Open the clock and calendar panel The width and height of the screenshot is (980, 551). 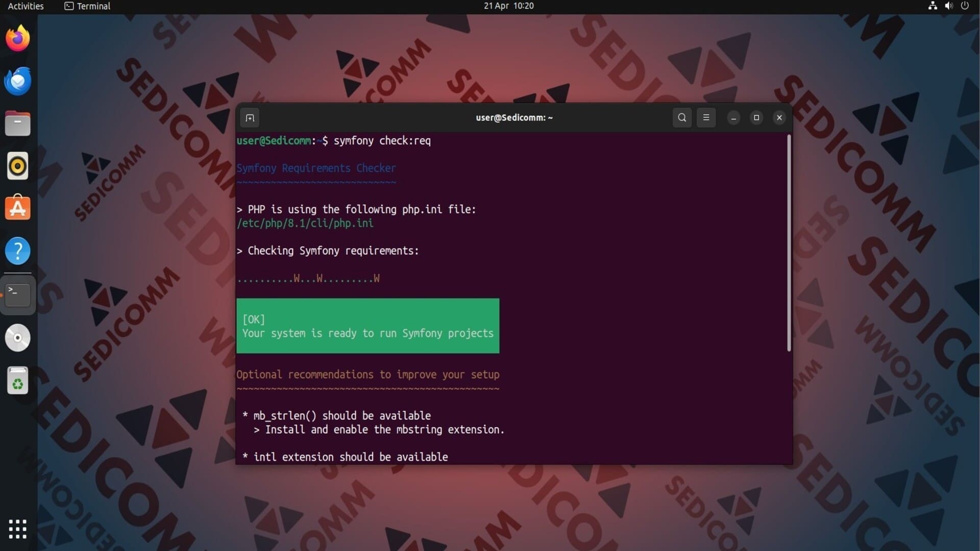coord(508,6)
